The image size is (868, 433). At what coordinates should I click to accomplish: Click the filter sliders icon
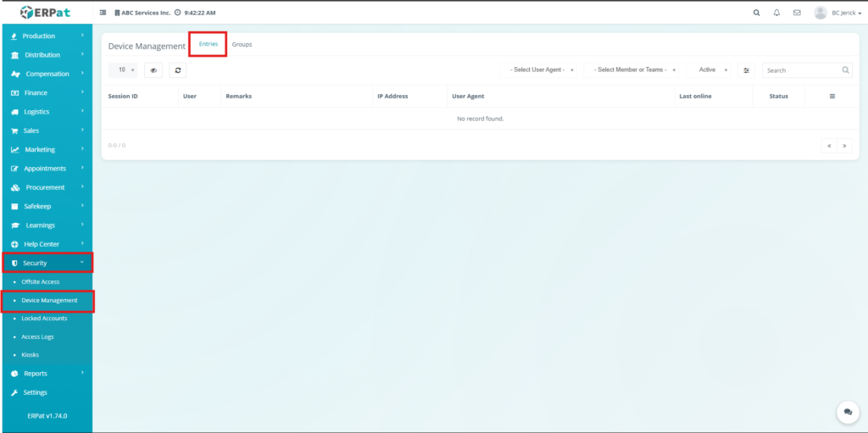pos(747,70)
